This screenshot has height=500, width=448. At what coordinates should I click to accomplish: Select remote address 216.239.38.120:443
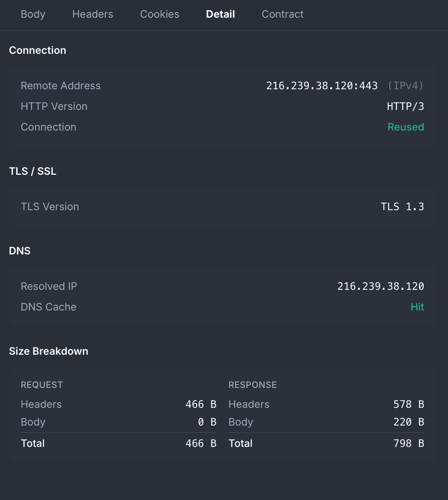click(x=322, y=86)
